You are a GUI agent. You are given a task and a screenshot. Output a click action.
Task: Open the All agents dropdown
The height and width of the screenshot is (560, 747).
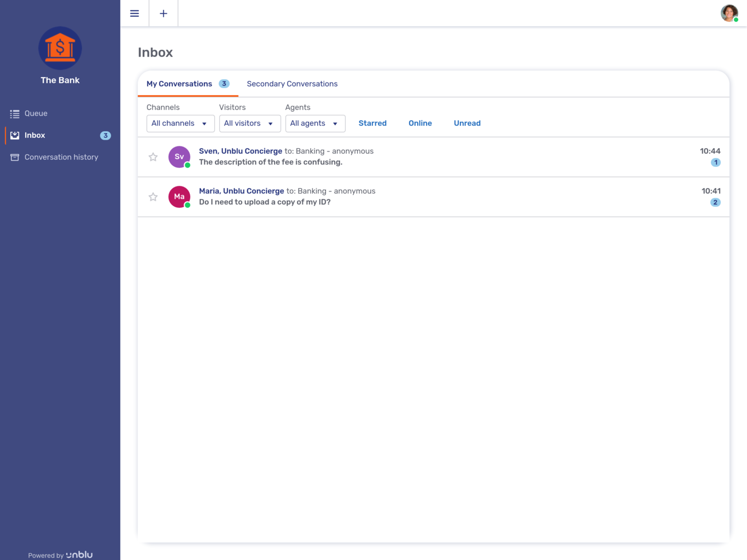pos(315,123)
